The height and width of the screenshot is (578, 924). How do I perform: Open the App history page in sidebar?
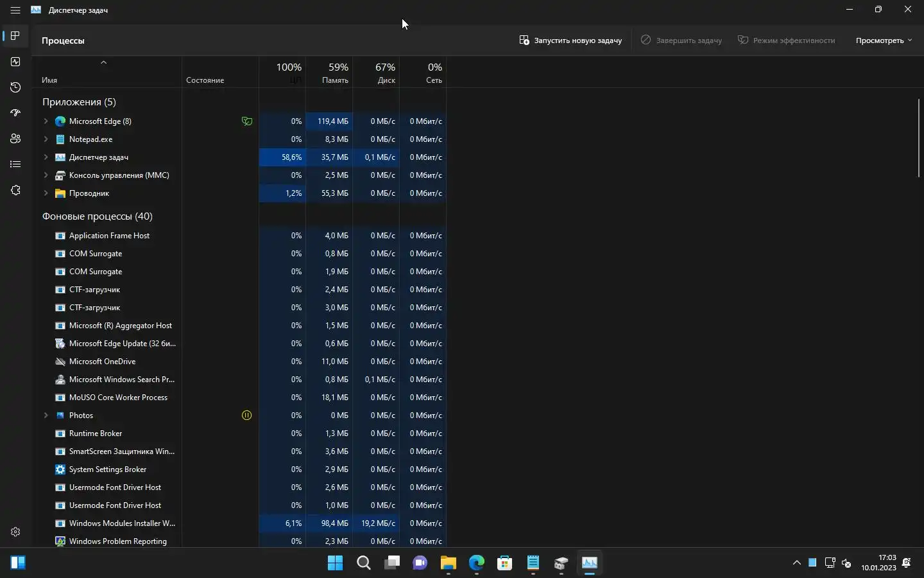coord(15,87)
